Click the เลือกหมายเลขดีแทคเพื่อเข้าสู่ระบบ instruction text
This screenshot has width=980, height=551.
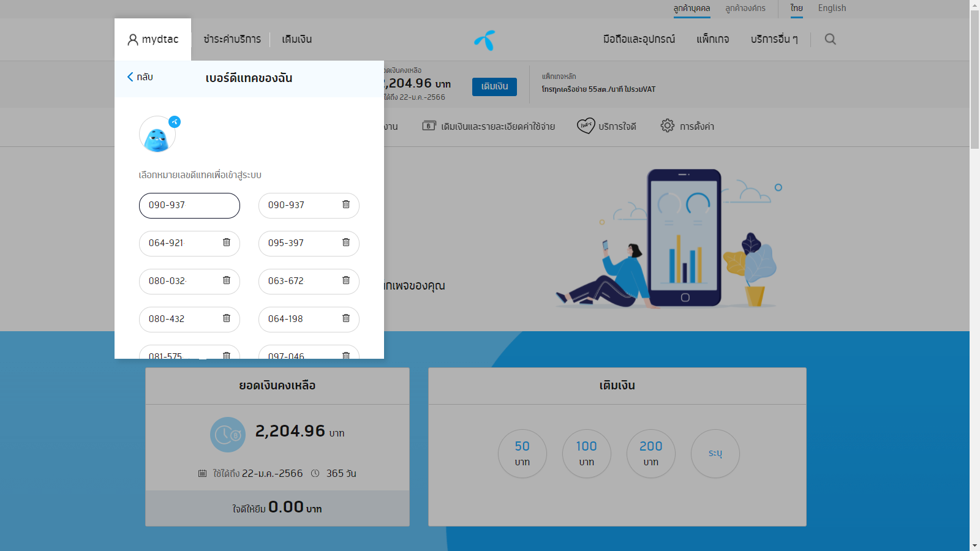[200, 175]
